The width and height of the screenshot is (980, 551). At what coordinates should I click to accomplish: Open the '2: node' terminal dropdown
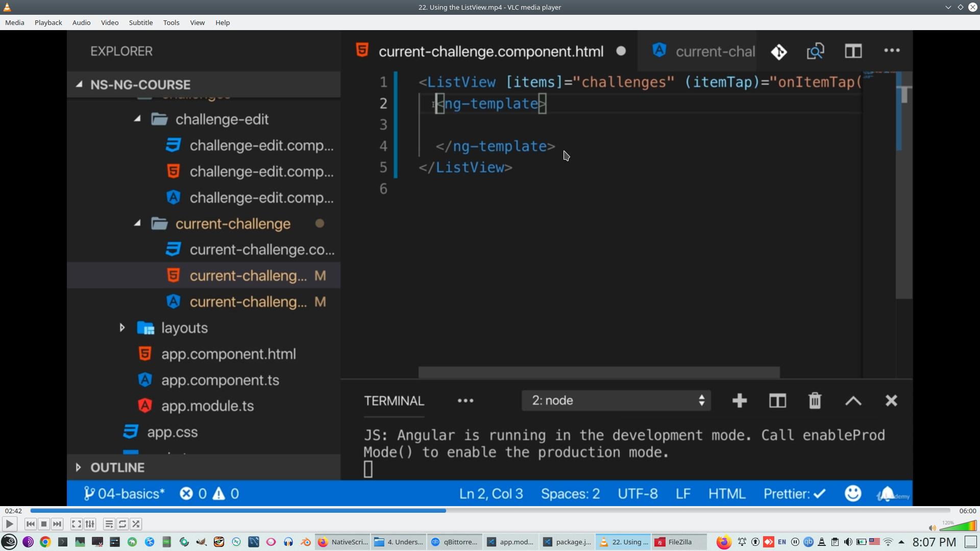pos(616,400)
